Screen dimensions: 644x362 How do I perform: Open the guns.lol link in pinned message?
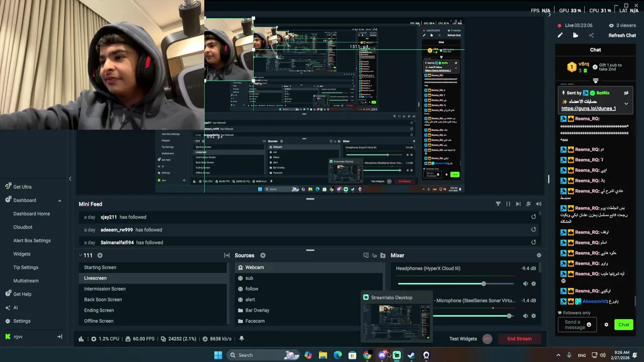(588, 108)
